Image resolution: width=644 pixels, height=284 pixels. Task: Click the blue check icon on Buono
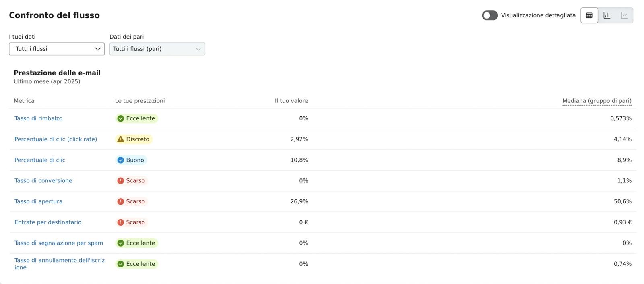coord(120,160)
